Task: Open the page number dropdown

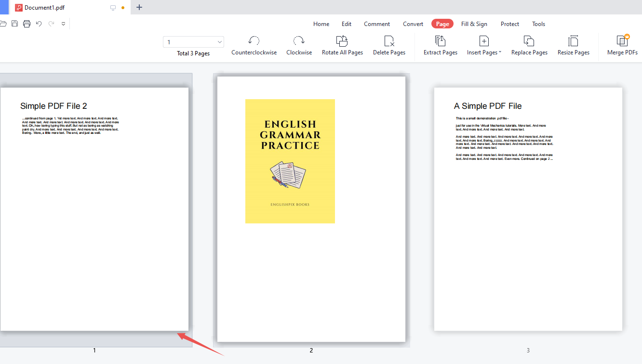Action: coord(220,42)
